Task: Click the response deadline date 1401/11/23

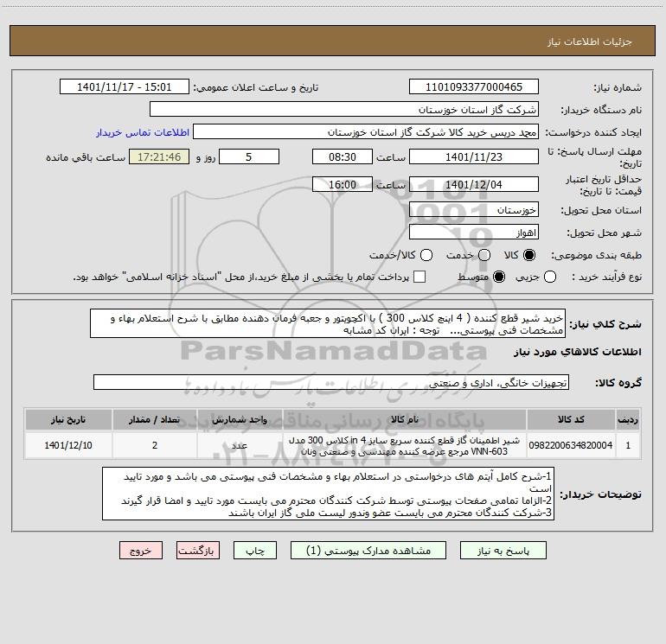Action: pos(474,156)
